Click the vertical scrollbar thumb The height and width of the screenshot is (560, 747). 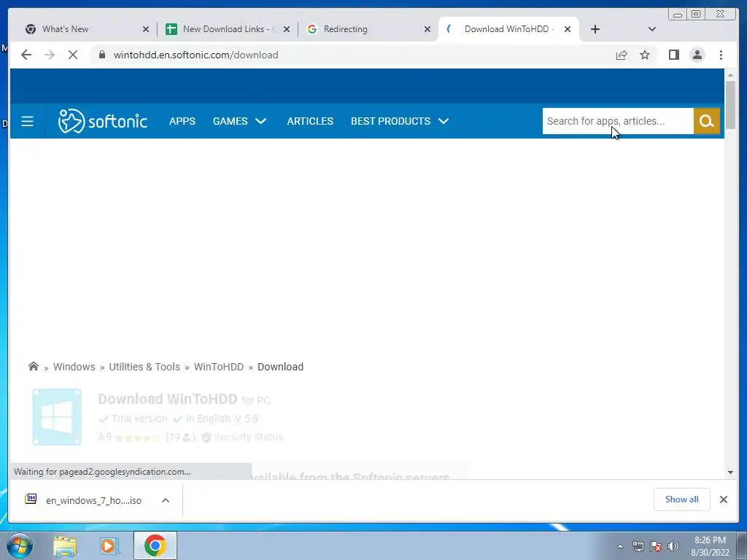(x=731, y=105)
